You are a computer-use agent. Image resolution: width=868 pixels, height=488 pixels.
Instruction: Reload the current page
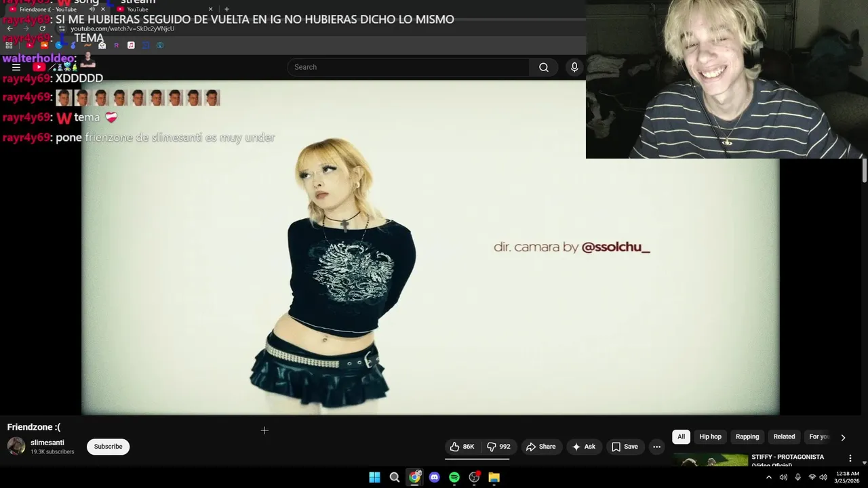point(42,28)
